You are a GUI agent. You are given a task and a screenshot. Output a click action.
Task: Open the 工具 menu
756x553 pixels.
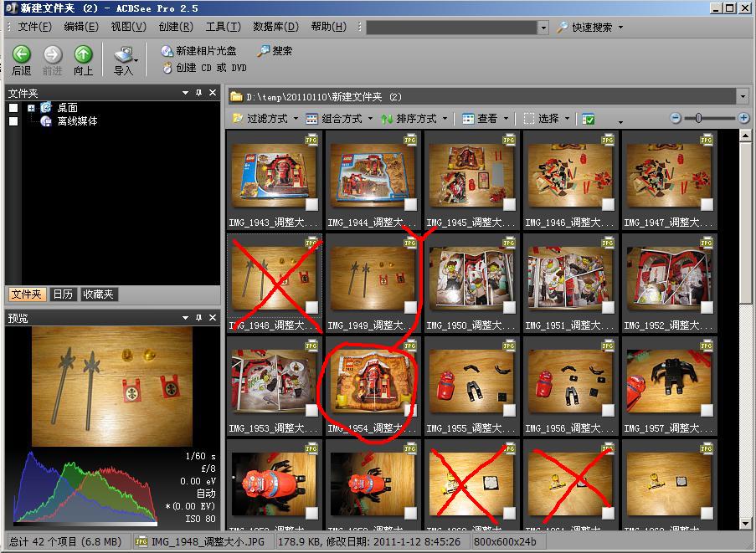point(220,26)
